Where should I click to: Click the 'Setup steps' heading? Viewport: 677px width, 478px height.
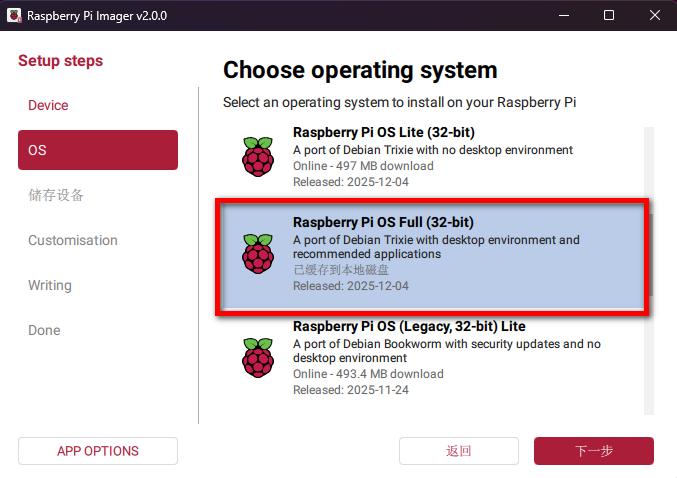(60, 61)
